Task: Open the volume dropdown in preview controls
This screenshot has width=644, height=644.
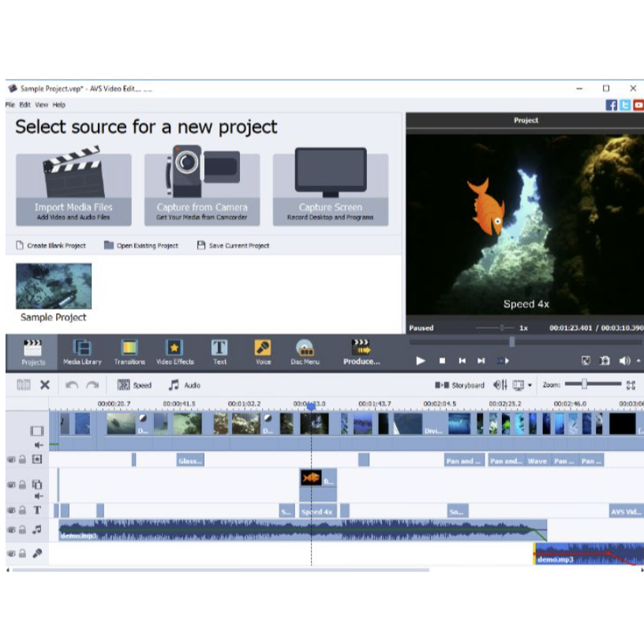Action: tap(638, 361)
